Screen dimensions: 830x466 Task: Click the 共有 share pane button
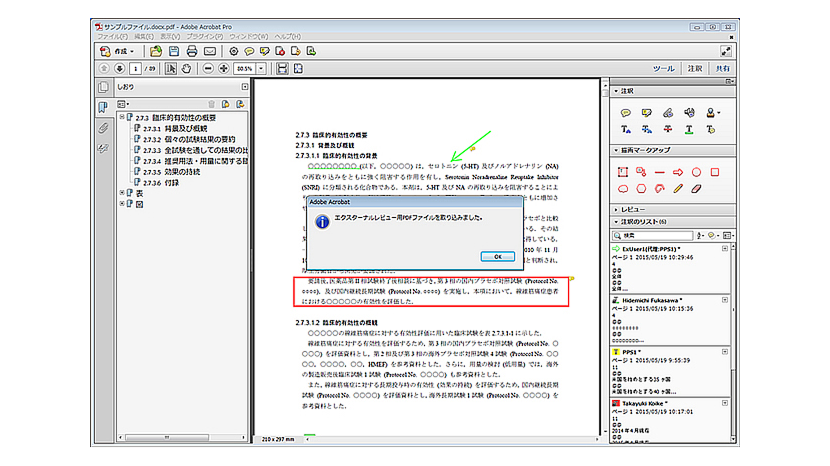pyautogui.click(x=721, y=69)
